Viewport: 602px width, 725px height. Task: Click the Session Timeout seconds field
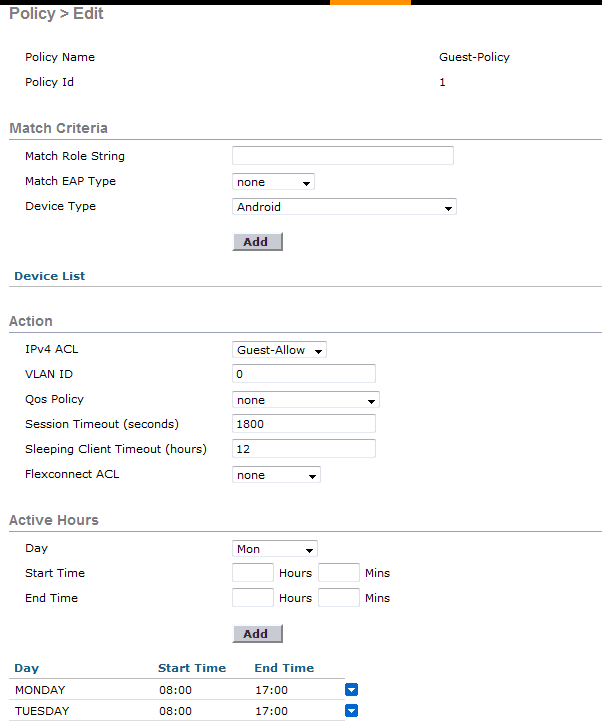[304, 424]
